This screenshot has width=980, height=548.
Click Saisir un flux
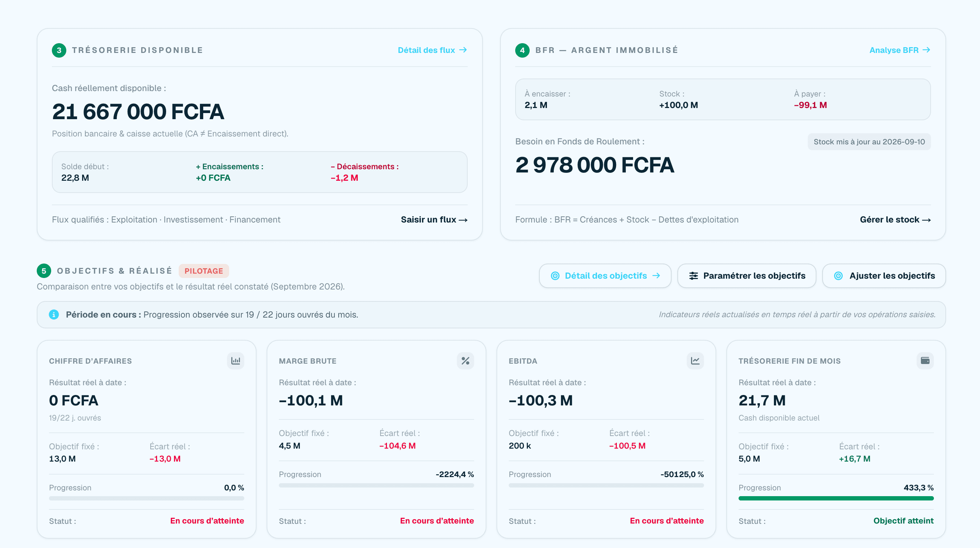pos(434,219)
